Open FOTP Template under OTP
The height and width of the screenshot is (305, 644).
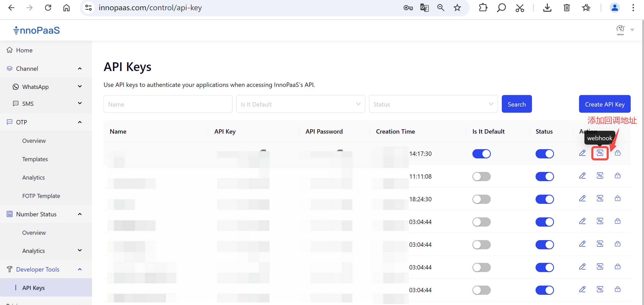(41, 196)
